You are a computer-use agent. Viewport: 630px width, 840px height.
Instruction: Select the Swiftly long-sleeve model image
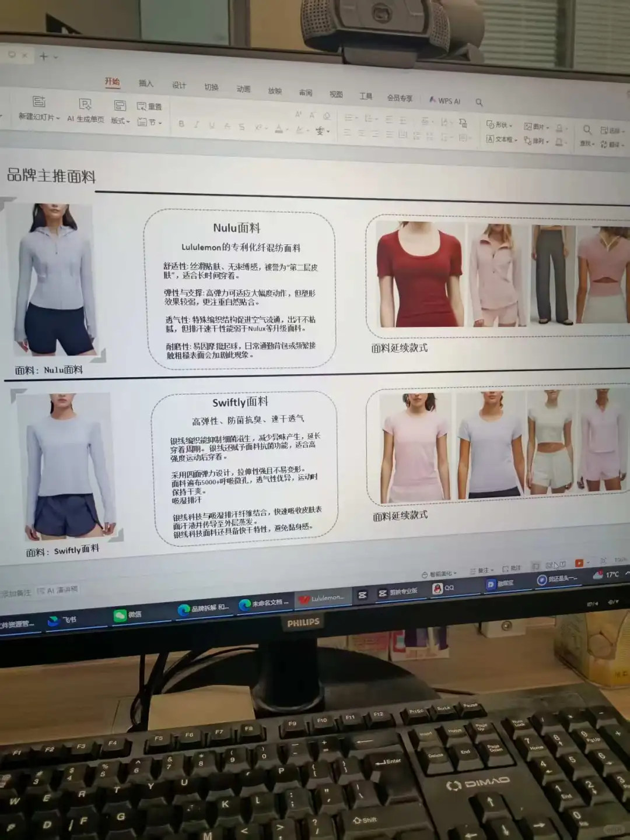67,466
